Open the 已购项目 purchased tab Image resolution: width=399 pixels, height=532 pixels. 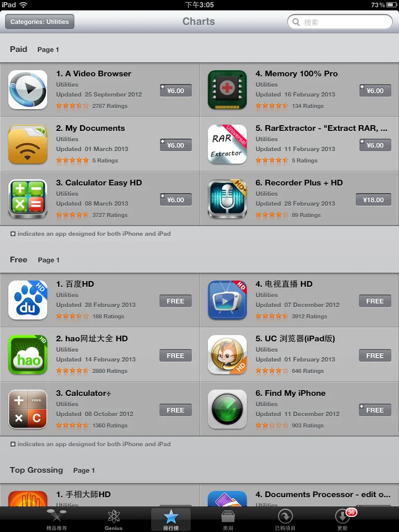click(285, 520)
